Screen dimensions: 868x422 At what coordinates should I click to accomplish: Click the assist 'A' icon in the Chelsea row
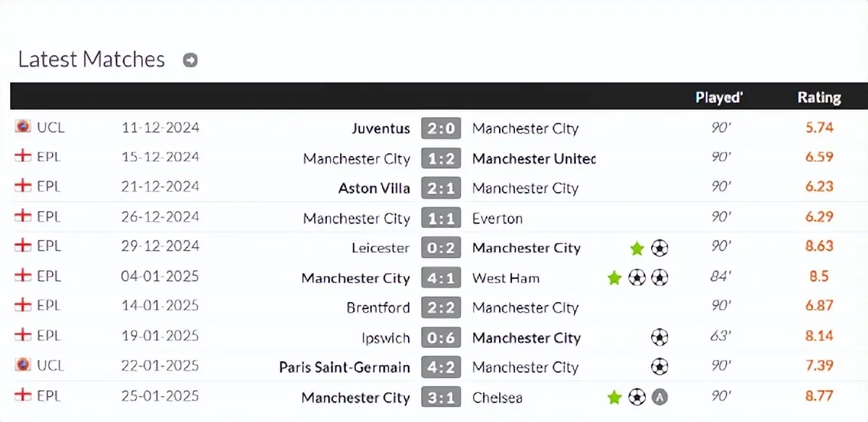click(x=659, y=397)
